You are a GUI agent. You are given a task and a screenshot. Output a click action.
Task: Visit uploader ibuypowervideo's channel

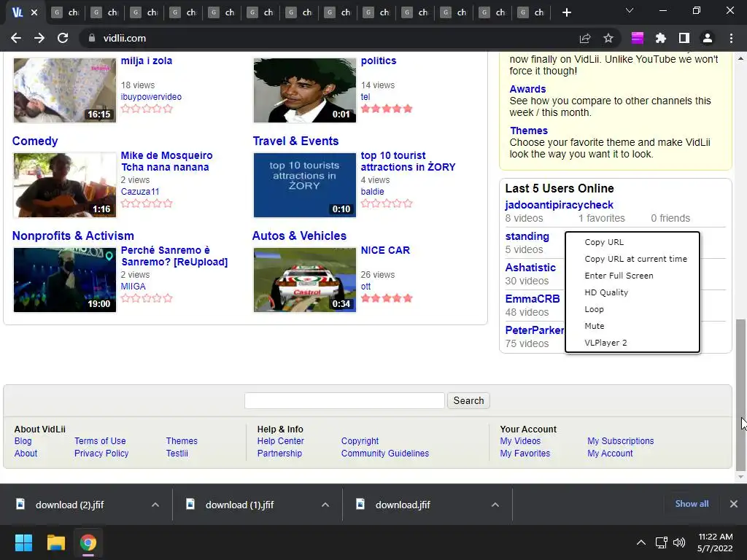click(151, 97)
